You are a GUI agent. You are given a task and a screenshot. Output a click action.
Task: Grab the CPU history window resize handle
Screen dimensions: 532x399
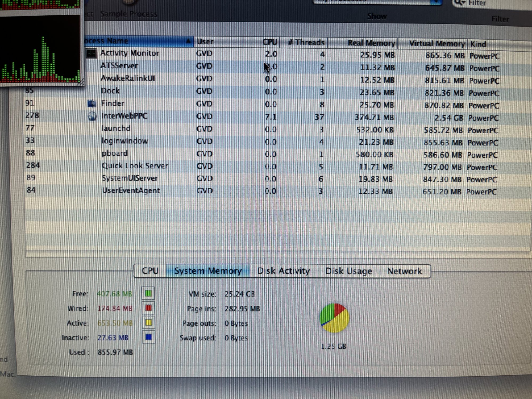[81, 83]
